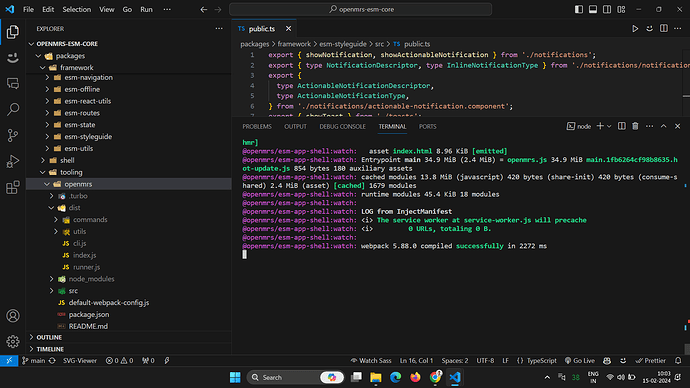
Task: Click Go Live in status bar
Action: coord(580,361)
